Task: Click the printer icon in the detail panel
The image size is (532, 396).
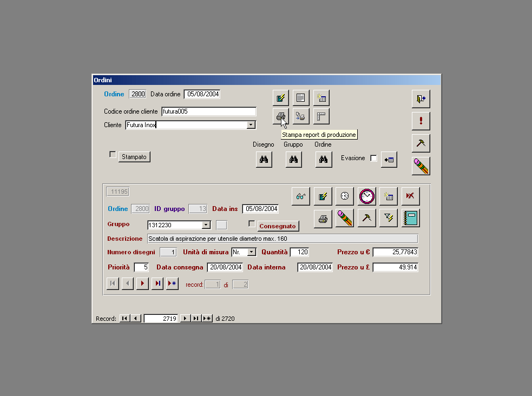Action: tap(323, 219)
